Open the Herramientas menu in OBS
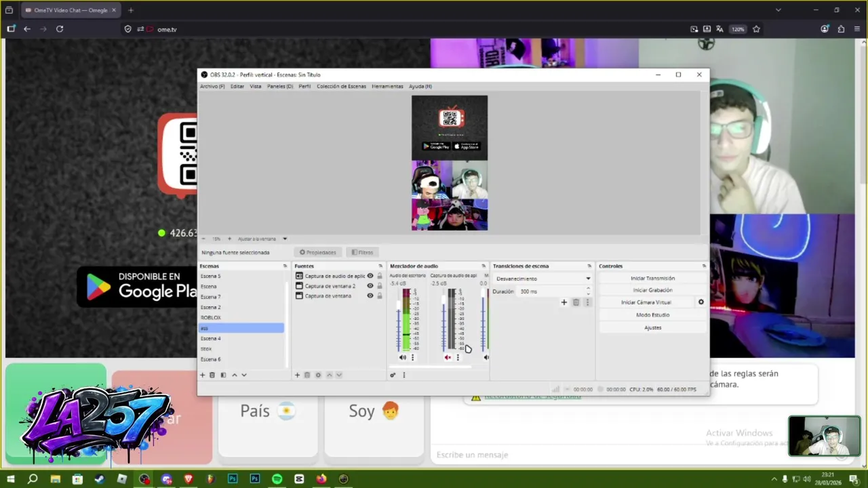 click(387, 86)
